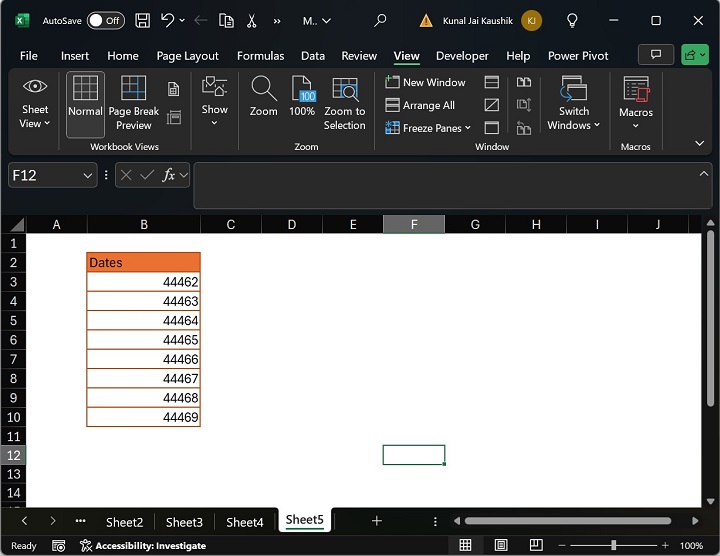Toggle the AutoSave switch
This screenshot has width=720, height=556.
[x=105, y=20]
